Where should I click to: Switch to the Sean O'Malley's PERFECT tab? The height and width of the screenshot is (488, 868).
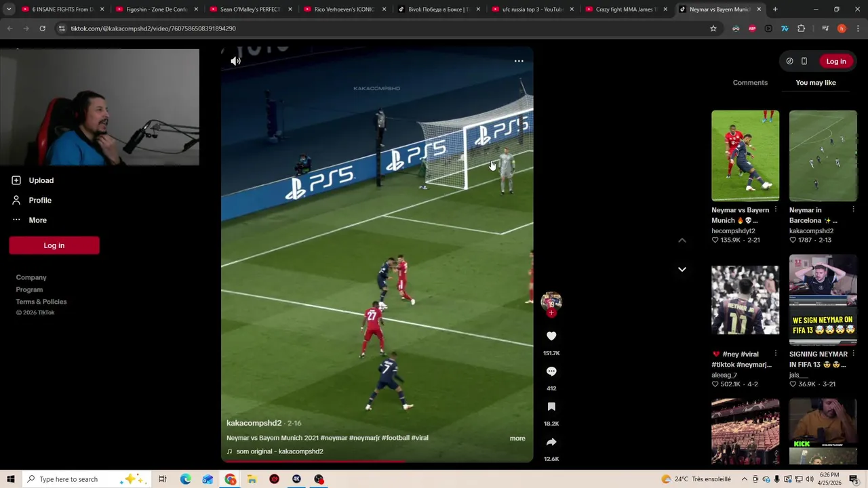(x=249, y=9)
